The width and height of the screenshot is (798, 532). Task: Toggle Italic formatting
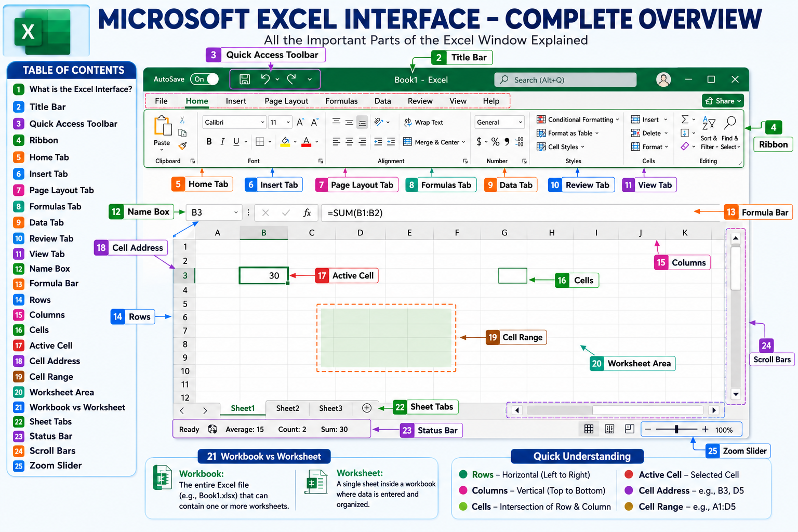coord(222,141)
